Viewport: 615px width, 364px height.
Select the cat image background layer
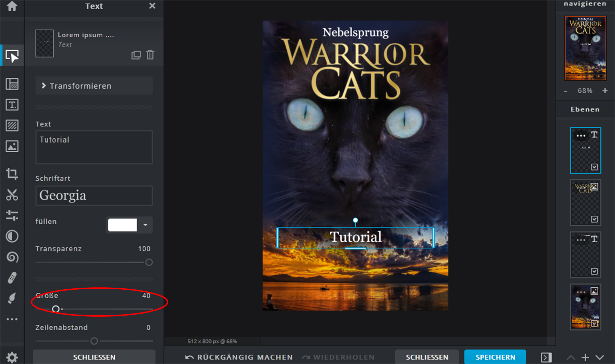(585, 307)
